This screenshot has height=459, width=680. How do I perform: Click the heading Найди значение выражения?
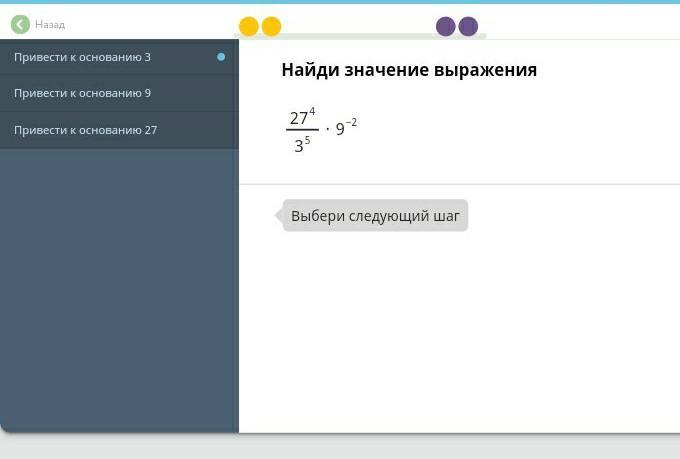pyautogui.click(x=409, y=70)
